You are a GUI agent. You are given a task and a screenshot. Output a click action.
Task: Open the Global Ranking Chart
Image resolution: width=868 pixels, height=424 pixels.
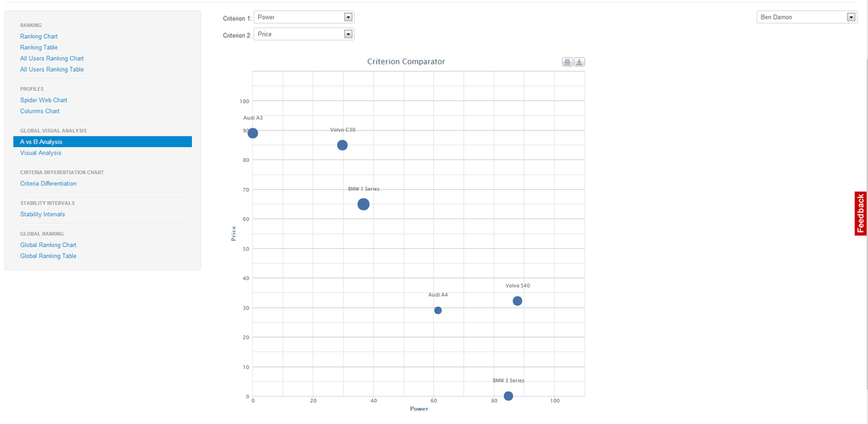[x=48, y=244]
